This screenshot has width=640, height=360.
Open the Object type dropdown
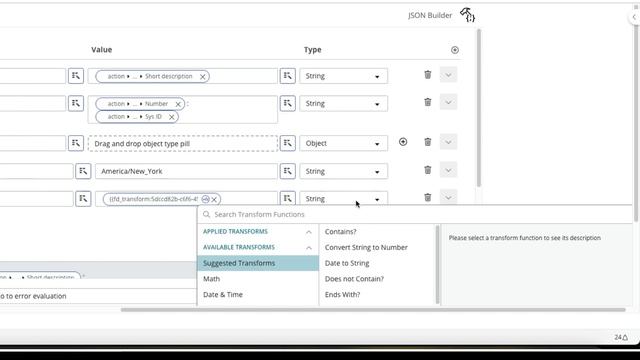point(343,143)
